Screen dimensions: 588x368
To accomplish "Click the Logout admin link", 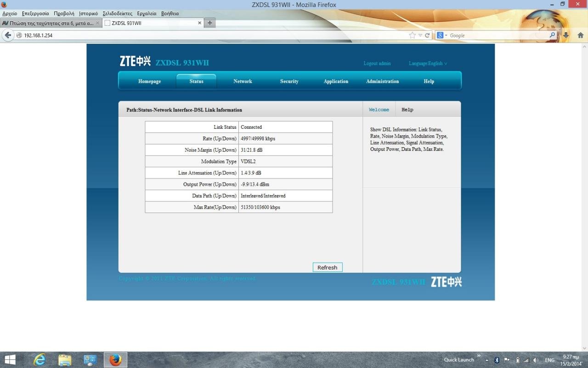I will pos(377,63).
